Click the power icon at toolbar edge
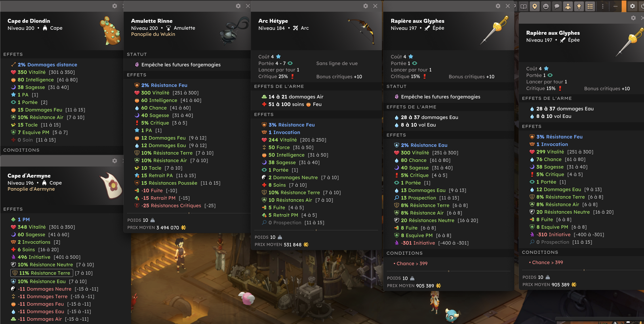The image size is (644, 324). (x=642, y=6)
